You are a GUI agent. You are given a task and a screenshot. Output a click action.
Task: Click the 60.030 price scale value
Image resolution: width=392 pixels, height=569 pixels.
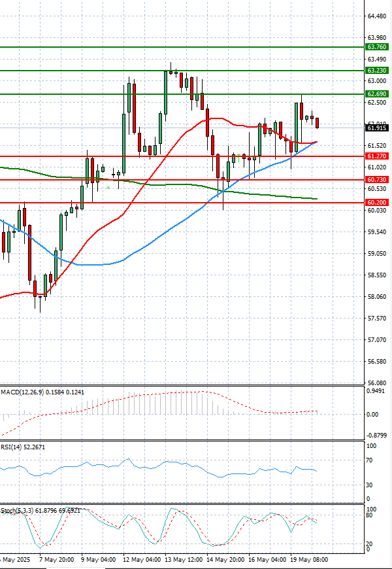[376, 211]
